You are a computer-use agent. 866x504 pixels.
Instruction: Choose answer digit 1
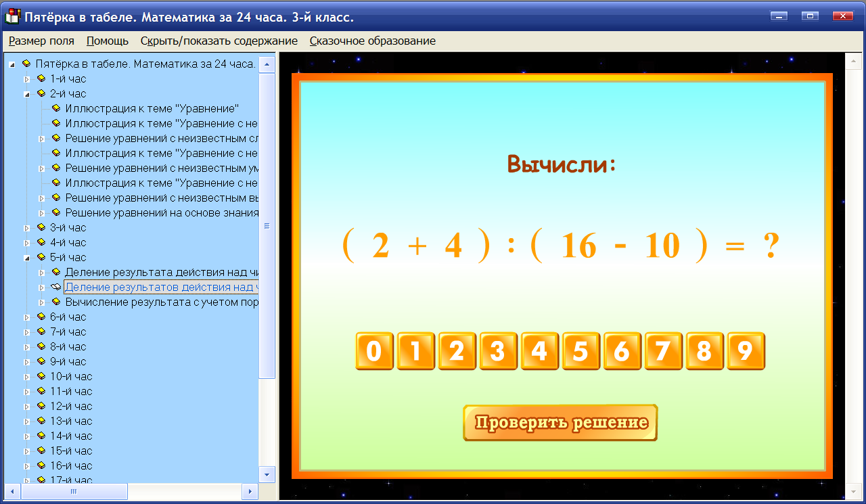[x=415, y=351]
